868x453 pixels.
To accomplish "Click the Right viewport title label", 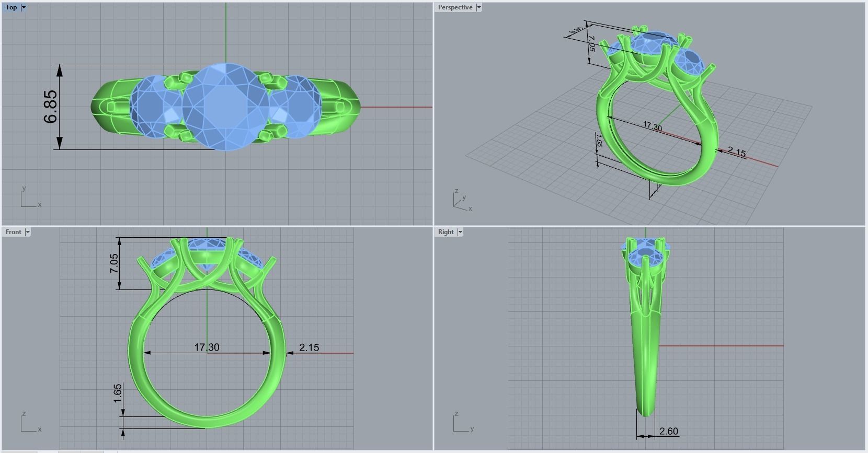I will (x=446, y=232).
